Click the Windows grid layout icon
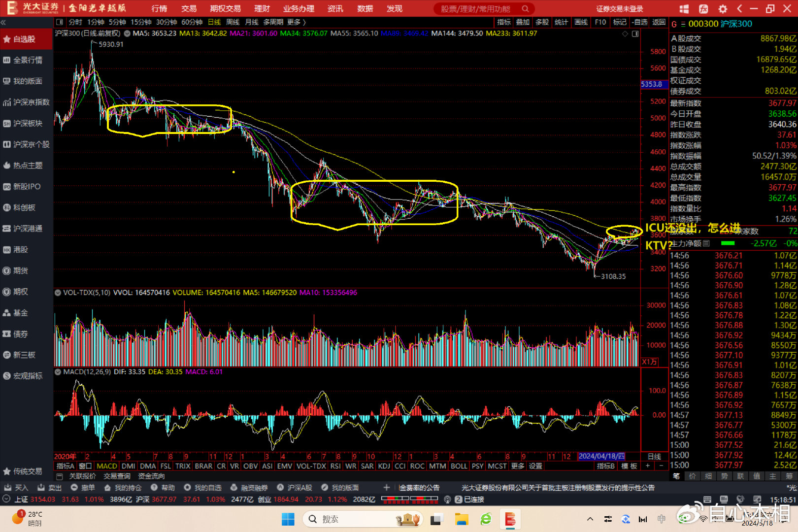The height and width of the screenshot is (532, 798). coord(684,9)
